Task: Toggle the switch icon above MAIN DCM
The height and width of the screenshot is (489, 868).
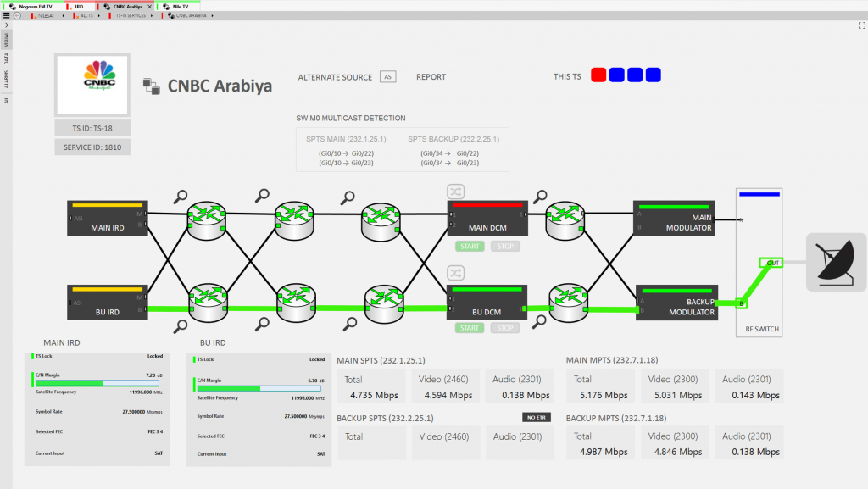Action: [x=455, y=192]
